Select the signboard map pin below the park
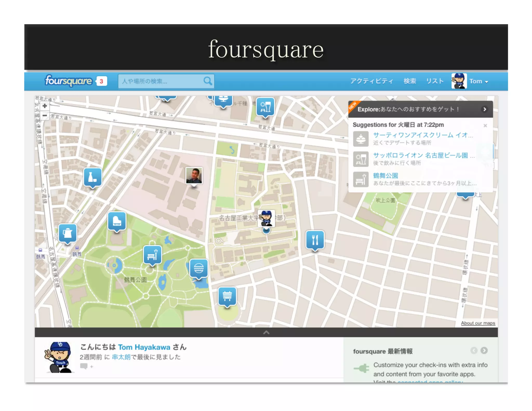Viewport: 532px width, 411px height. click(227, 297)
